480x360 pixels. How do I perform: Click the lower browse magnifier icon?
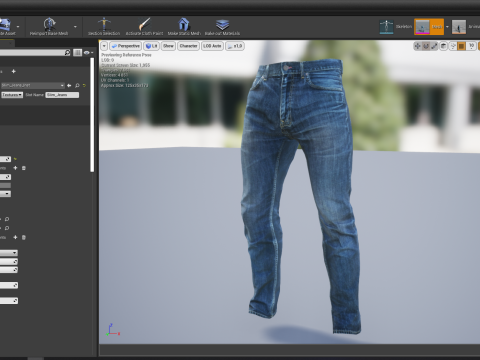(x=7, y=228)
